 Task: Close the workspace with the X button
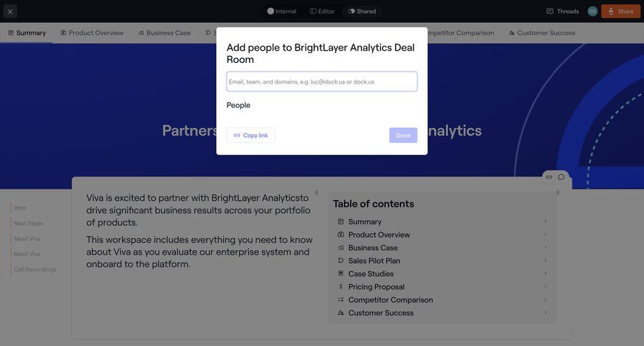coord(10,11)
